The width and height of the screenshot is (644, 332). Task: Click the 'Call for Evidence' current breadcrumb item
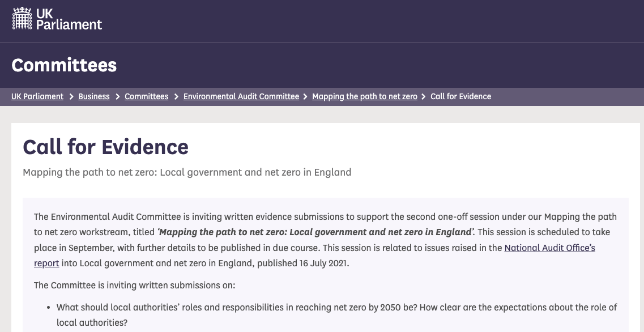click(460, 96)
